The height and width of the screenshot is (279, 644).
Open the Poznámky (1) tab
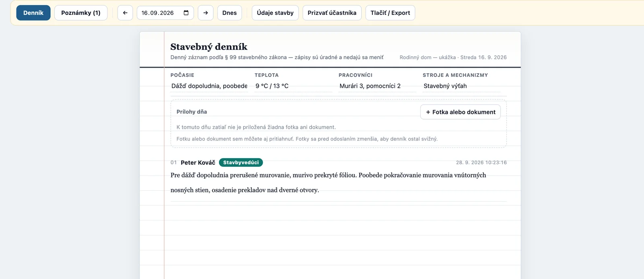[81, 13]
